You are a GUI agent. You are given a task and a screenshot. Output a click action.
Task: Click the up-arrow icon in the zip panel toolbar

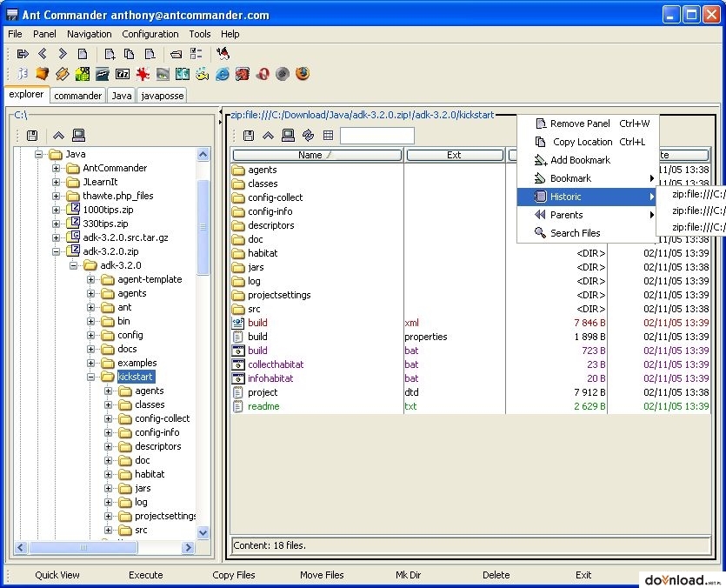(x=268, y=136)
